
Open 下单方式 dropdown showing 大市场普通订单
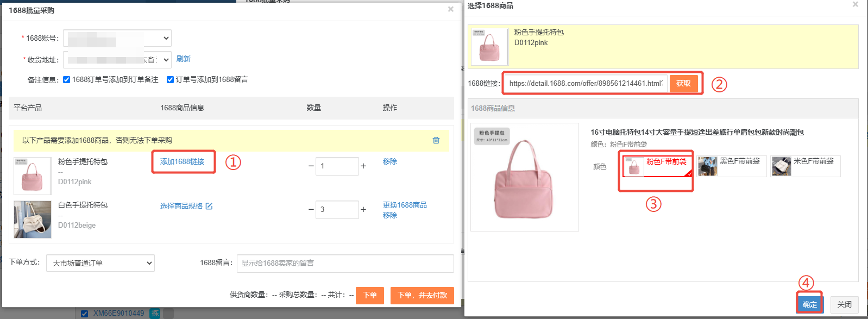click(x=100, y=263)
